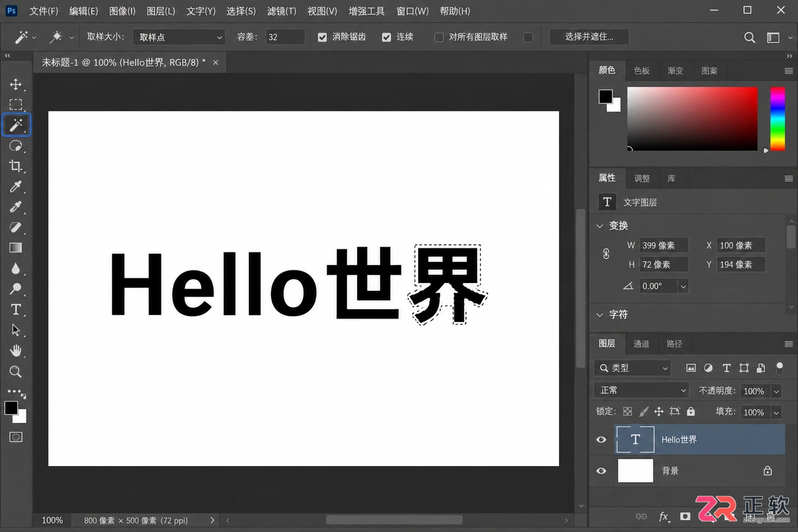Screen dimensions: 798x532
Task: Toggle the contiguous 连续 checkbox
Action: click(386, 37)
